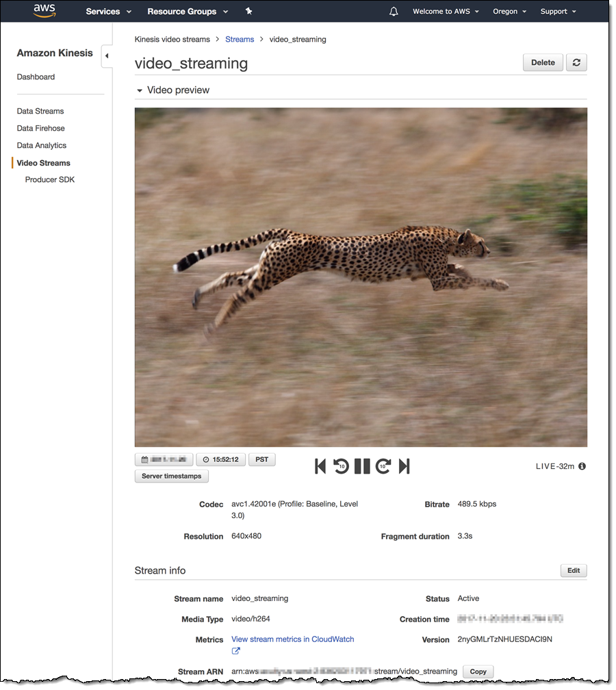Screen dimensions: 616x690
Task: Toggle the PST timezone button
Action: (261, 459)
